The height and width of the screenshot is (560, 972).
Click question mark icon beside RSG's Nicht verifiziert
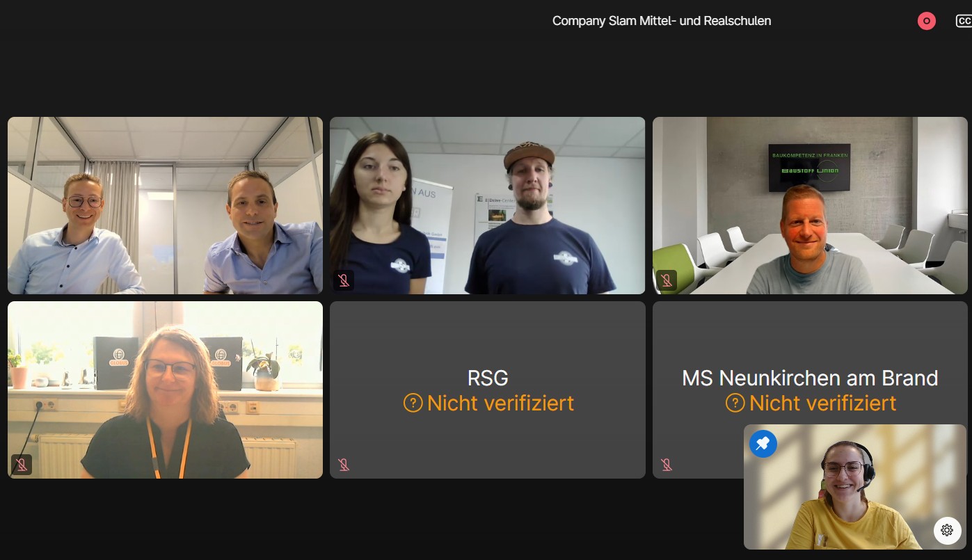click(x=413, y=403)
